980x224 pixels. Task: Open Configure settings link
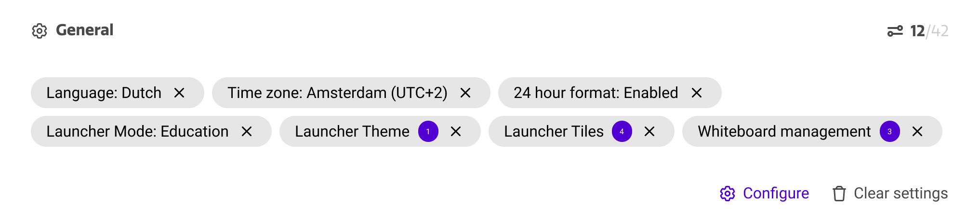coord(776,193)
